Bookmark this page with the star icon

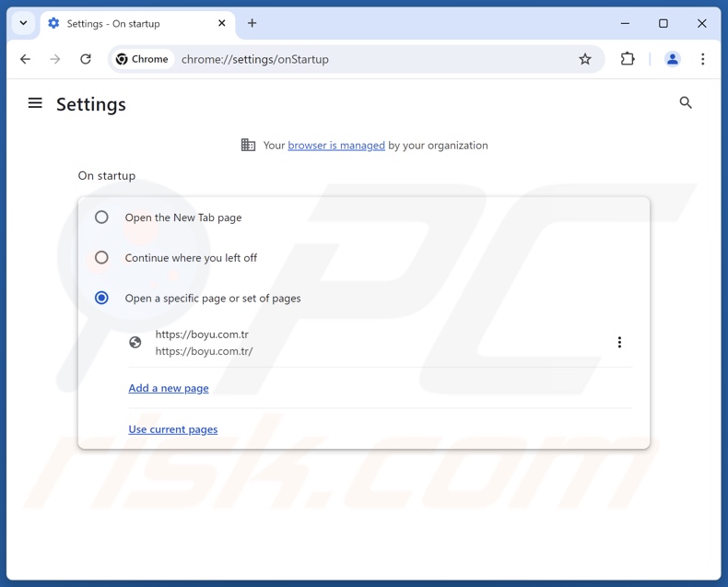tap(585, 59)
